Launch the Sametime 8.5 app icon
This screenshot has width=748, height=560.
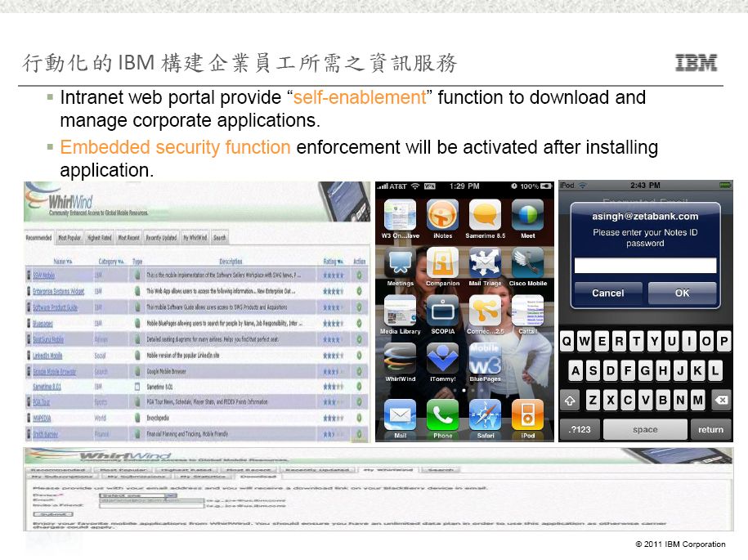[485, 215]
